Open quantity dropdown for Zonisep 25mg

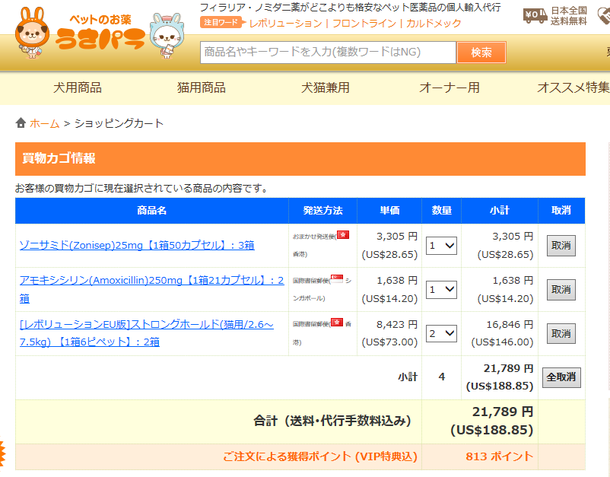coord(441,245)
